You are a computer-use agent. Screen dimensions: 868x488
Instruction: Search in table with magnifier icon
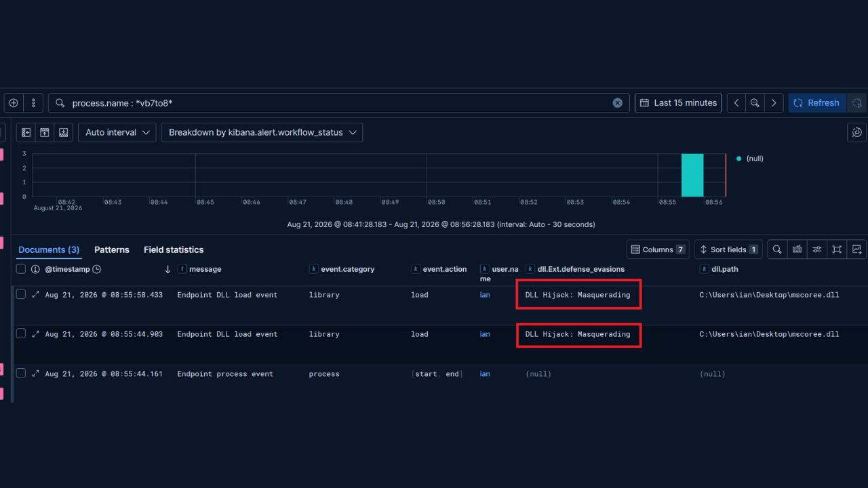(777, 249)
